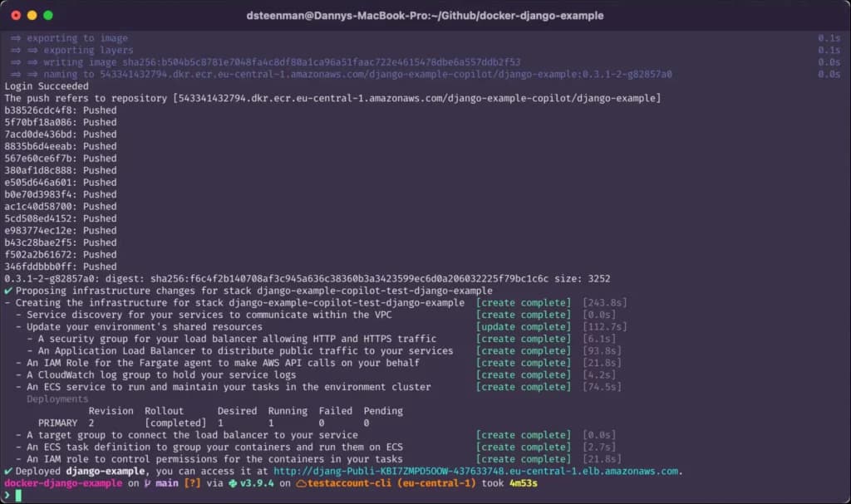The width and height of the screenshot is (851, 504).
Task: Click the cloud icon before testaccount-cli
Action: (303, 483)
